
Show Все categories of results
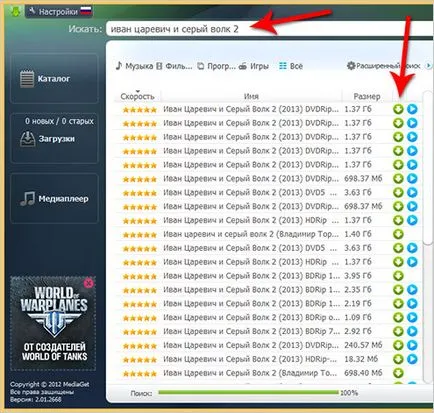[291, 66]
